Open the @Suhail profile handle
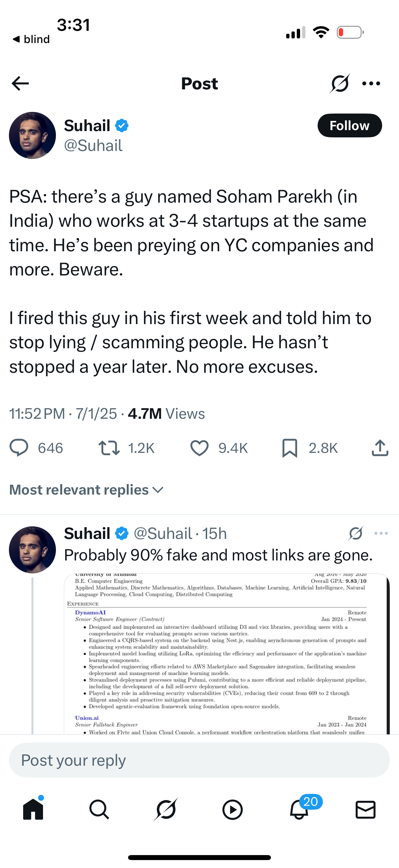 93,146
